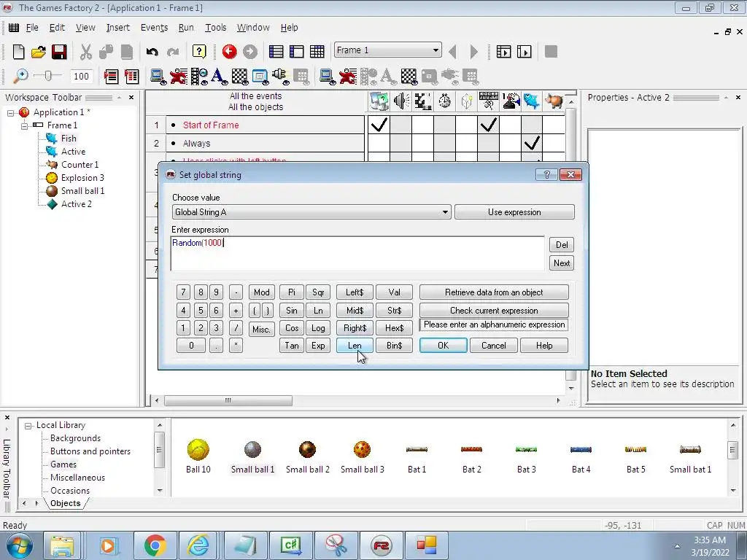Open Windows Start menu
The image size is (747, 560).
[20, 545]
